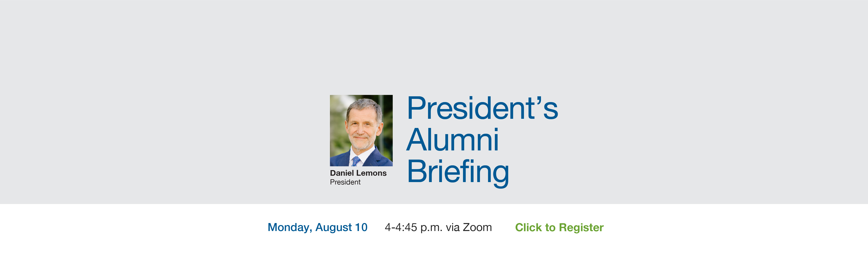Image resolution: width=868 pixels, height=272 pixels.
Task: Click the '4-4:45 p.m. via Zoom' text
Action: (438, 228)
